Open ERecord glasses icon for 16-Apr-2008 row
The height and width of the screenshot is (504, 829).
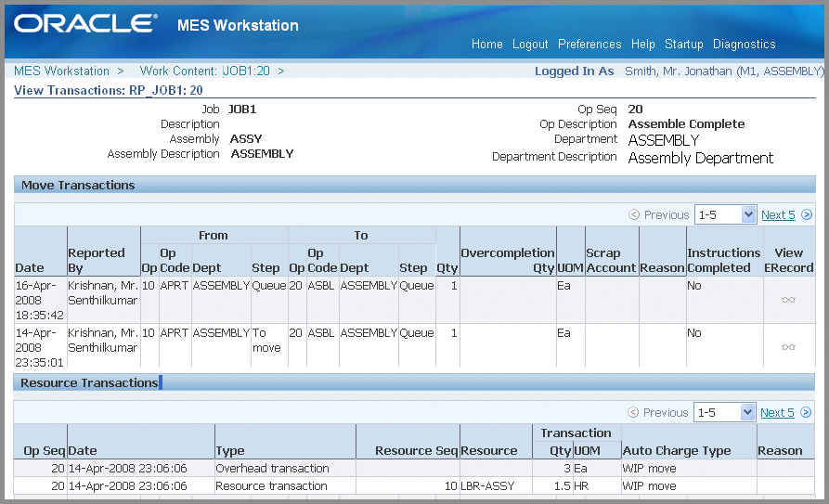coord(788,300)
